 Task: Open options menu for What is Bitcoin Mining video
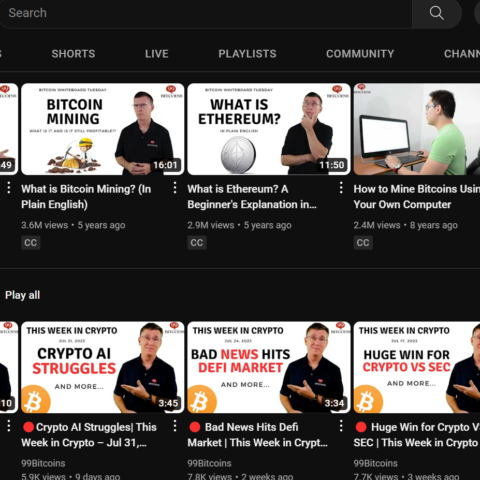[x=175, y=188]
